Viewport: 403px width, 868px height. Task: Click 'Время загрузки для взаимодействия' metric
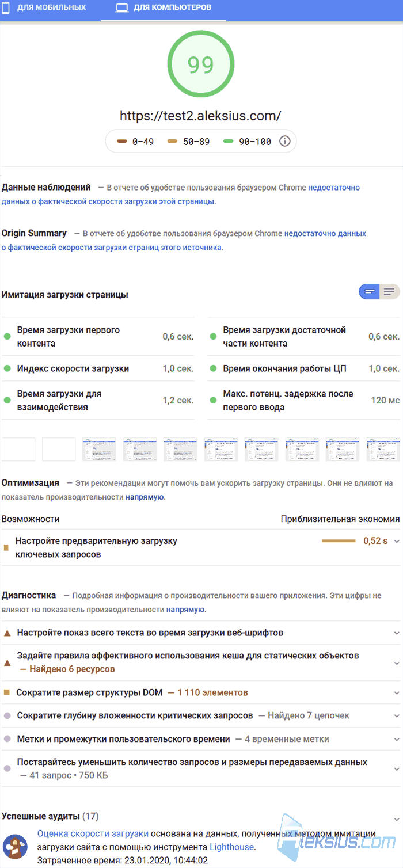point(98,400)
